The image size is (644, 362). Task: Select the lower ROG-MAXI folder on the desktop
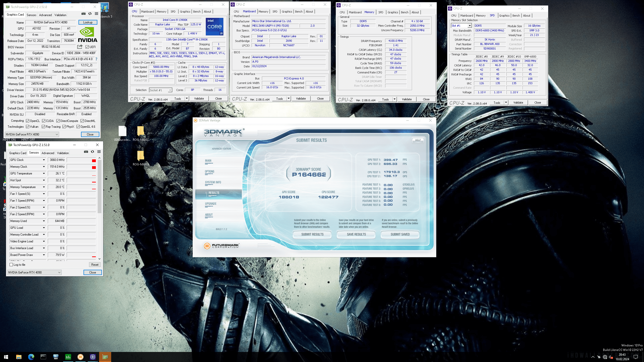[141, 158]
